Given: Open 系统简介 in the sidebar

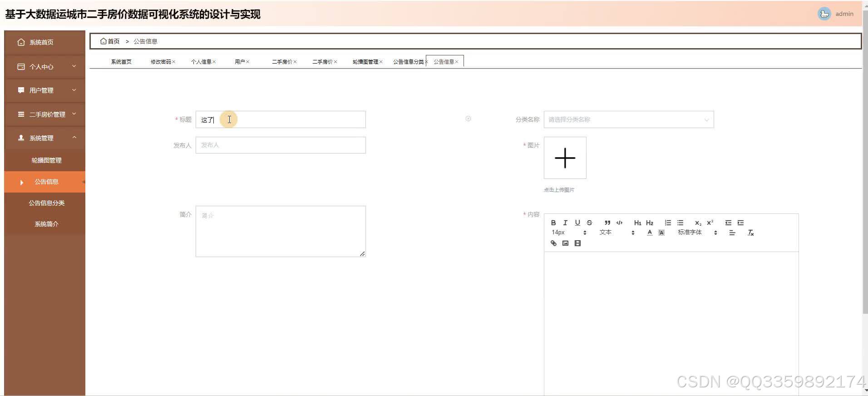Looking at the screenshot, I should point(44,223).
